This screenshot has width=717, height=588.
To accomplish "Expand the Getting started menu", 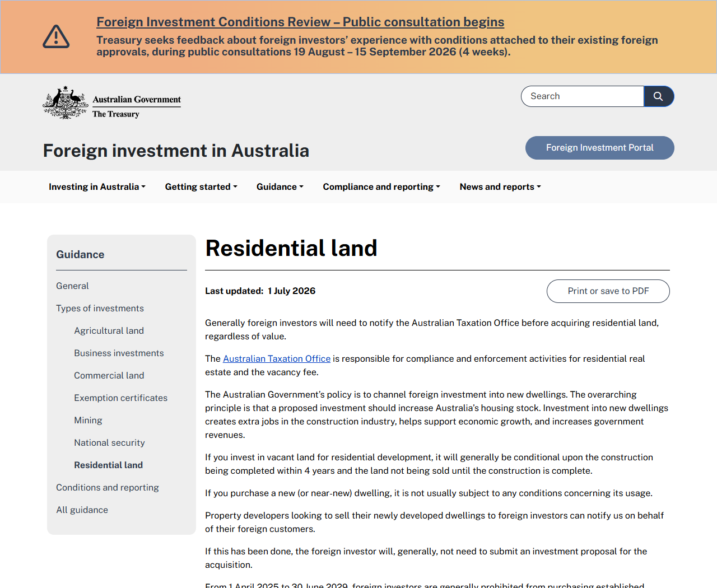I will click(x=201, y=187).
